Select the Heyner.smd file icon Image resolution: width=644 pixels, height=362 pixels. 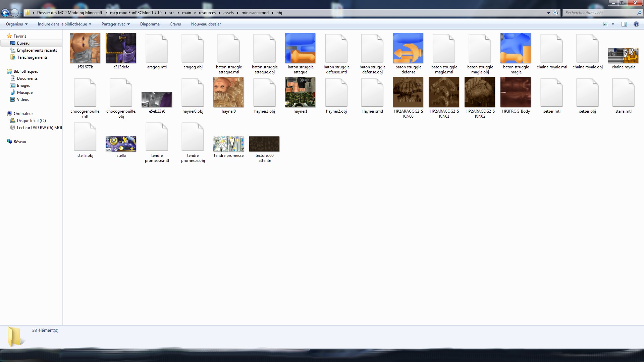(x=372, y=93)
